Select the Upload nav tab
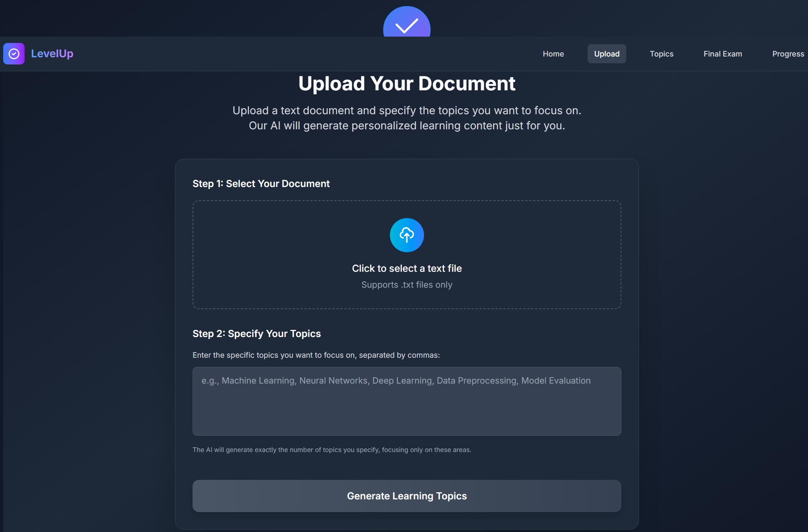808x532 pixels. coord(606,54)
